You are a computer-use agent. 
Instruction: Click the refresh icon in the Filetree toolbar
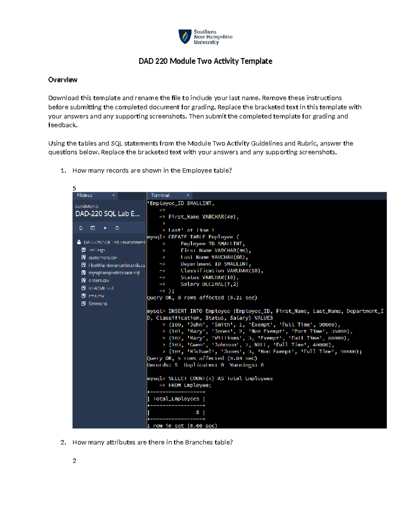[x=81, y=228]
